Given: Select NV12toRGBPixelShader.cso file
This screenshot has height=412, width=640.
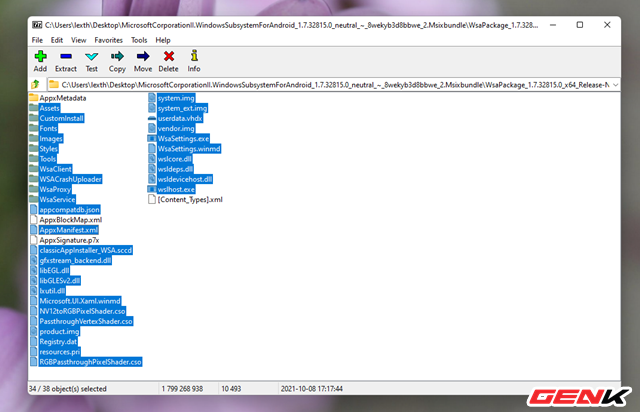Looking at the screenshot, I should coord(78,311).
